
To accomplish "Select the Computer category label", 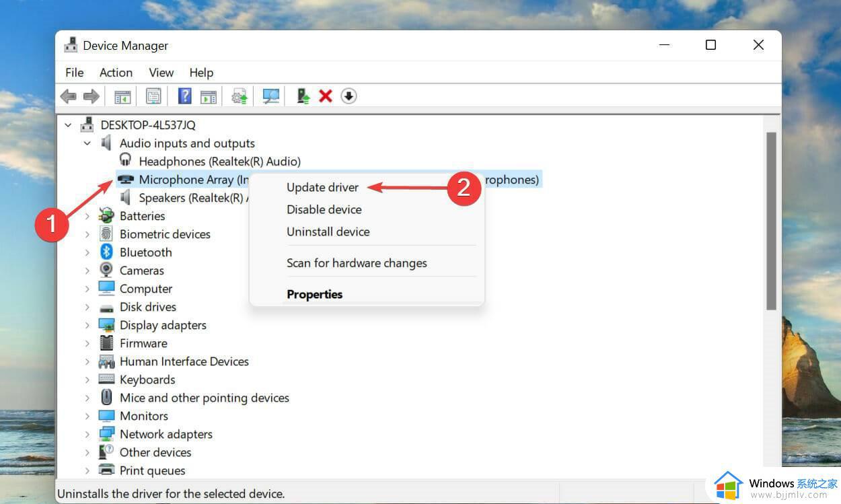I will click(x=146, y=289).
